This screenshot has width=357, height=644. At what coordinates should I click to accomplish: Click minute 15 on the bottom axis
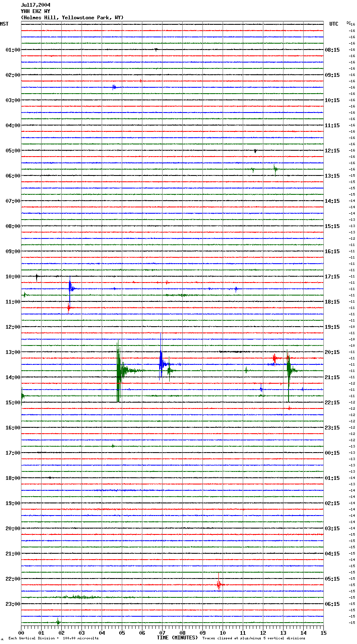click(x=323, y=633)
